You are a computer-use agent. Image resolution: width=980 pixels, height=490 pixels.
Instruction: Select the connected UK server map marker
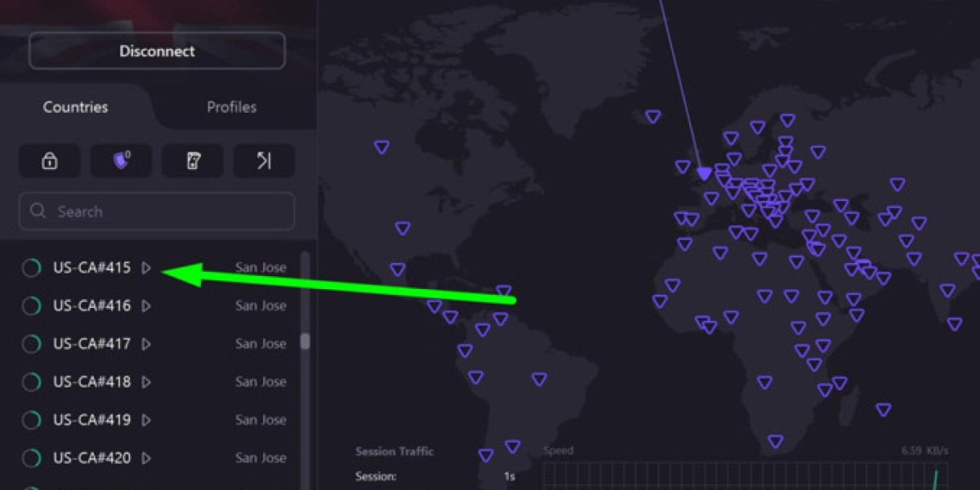pos(704,174)
